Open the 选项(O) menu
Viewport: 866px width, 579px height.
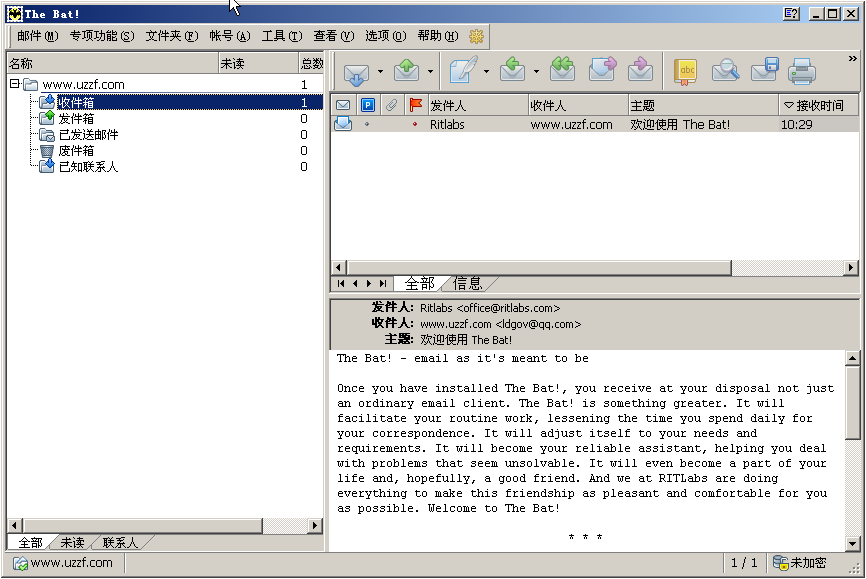386,36
